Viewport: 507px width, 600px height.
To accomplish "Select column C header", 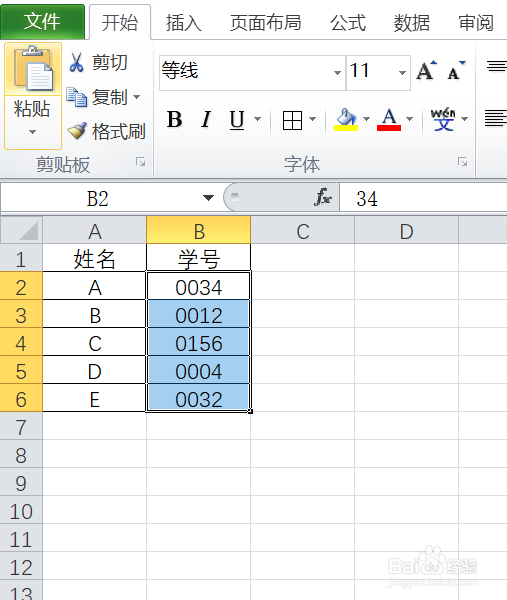I will tap(303, 230).
